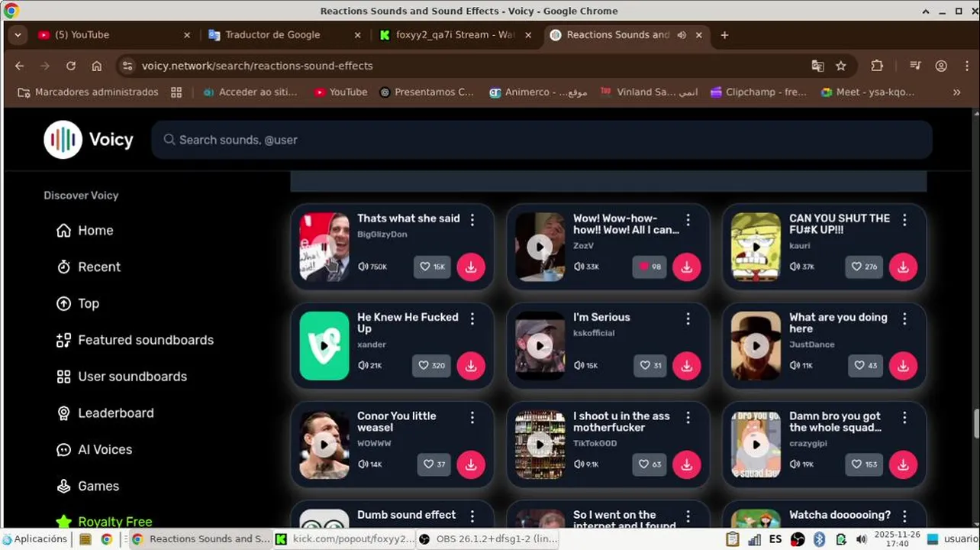Download I shoot u in the ass sound

(x=687, y=464)
